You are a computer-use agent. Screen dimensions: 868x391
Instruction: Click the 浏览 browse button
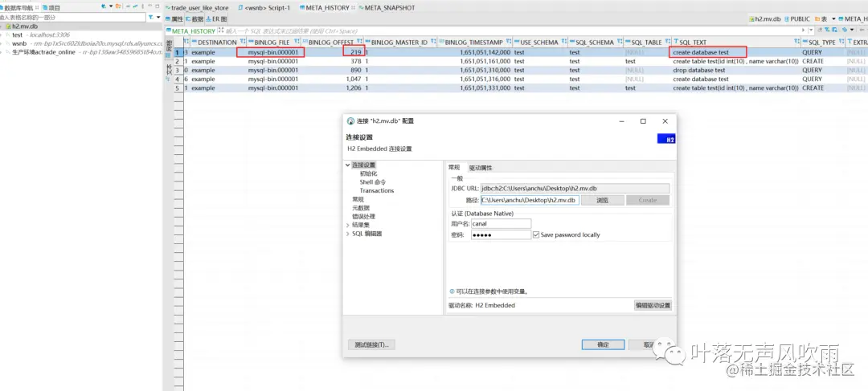(603, 200)
